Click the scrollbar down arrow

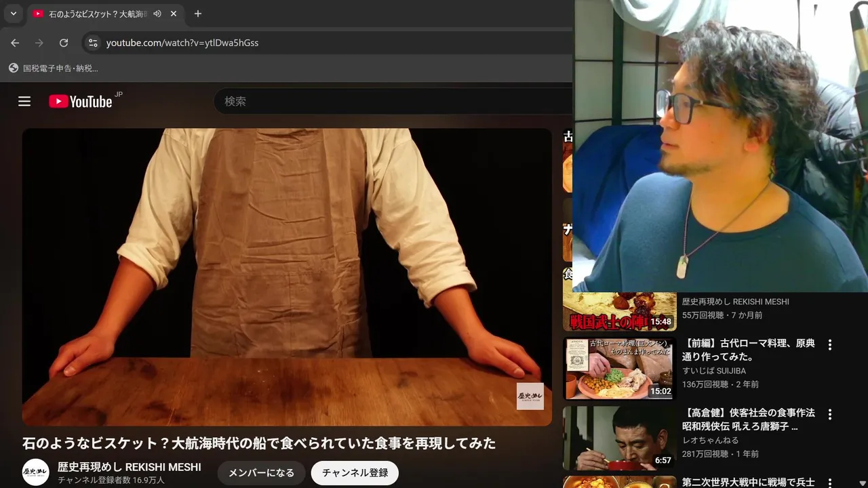tap(862, 483)
